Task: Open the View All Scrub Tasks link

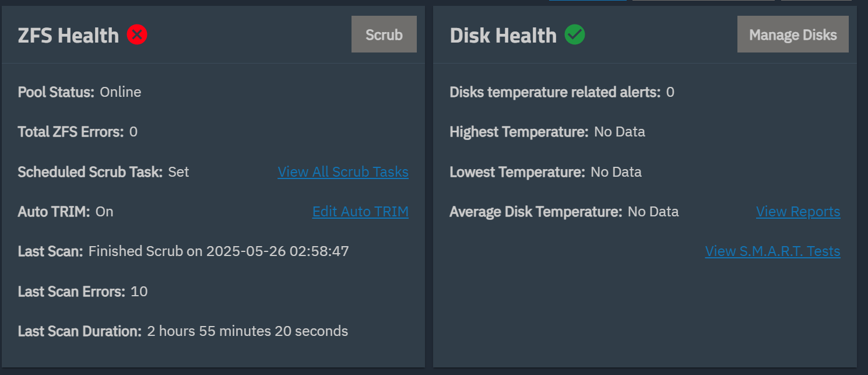Action: [x=343, y=172]
